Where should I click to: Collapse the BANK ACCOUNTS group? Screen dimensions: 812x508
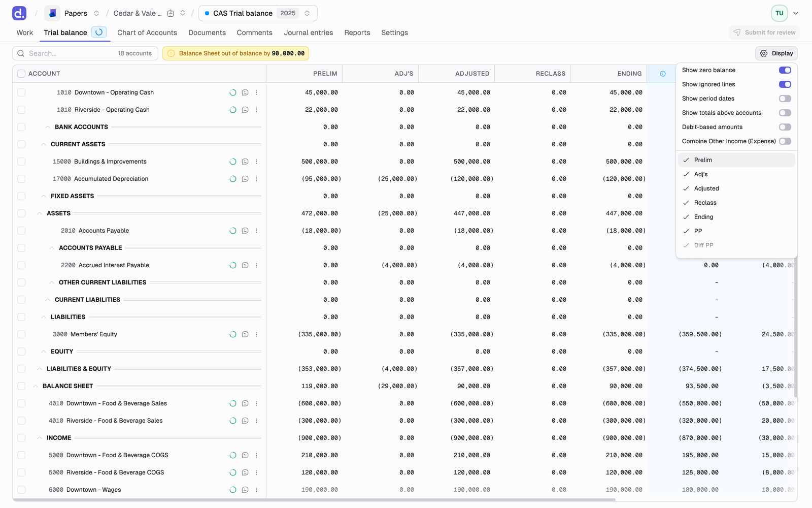[47, 127]
